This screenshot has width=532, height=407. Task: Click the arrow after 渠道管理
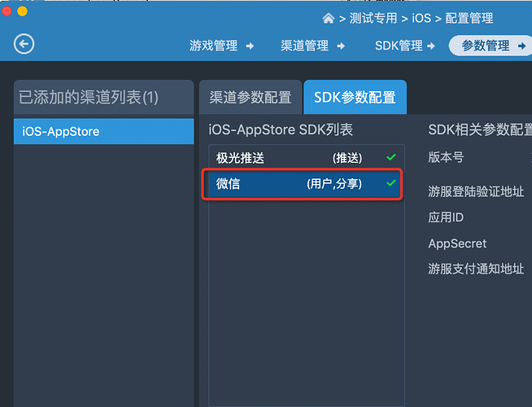(x=341, y=46)
